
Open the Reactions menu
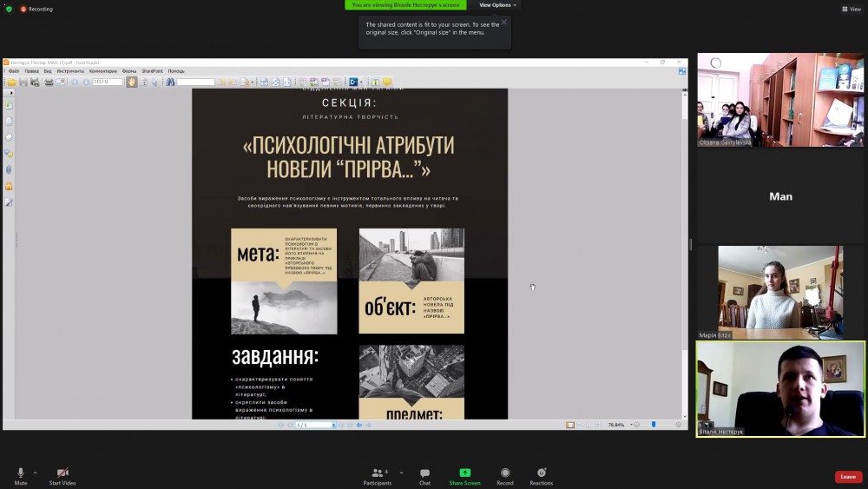[541, 476]
